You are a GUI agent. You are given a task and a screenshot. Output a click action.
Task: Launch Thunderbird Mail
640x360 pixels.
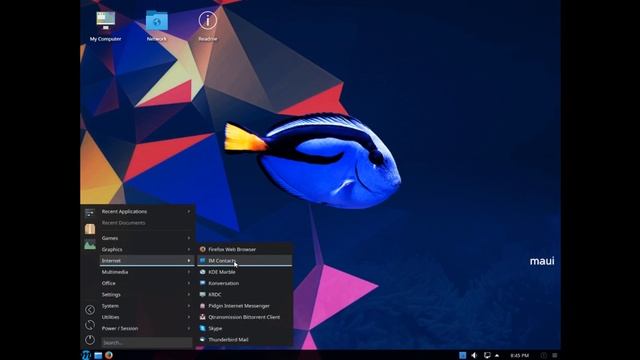244,340
